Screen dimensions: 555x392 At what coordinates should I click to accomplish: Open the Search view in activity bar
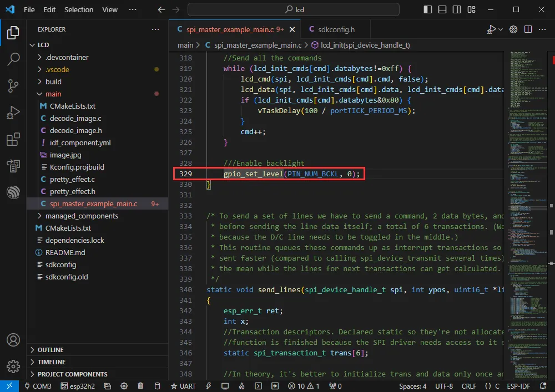point(13,59)
